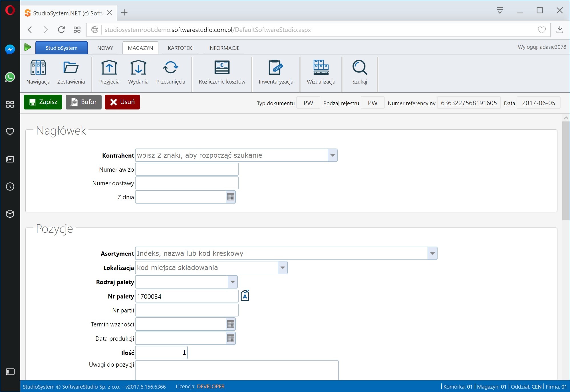Switch to MAGAZYN tab
This screenshot has height=392, width=570.
(x=140, y=48)
